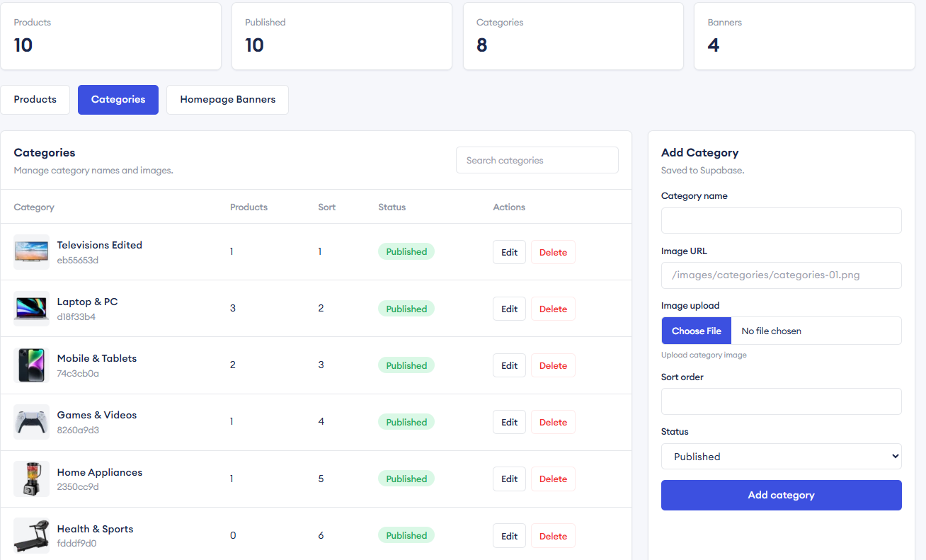
Task: Delete the Home Appliances category
Action: 553,479
